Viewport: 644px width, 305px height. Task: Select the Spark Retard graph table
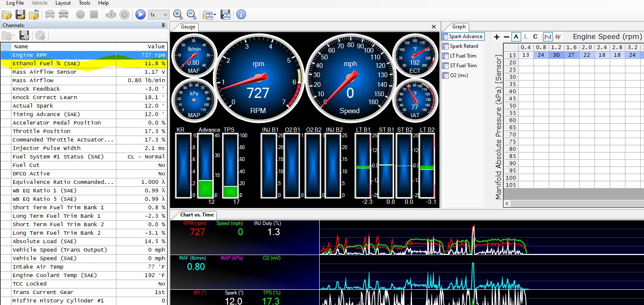tap(460, 46)
